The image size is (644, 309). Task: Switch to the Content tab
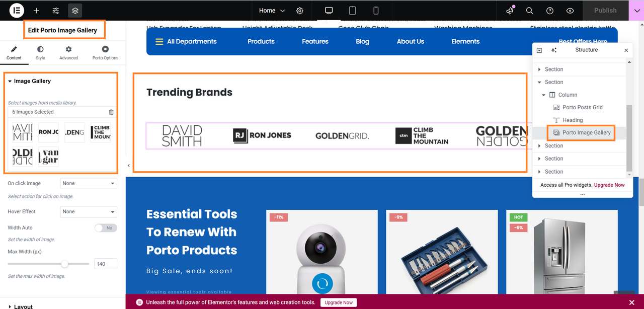tap(14, 53)
